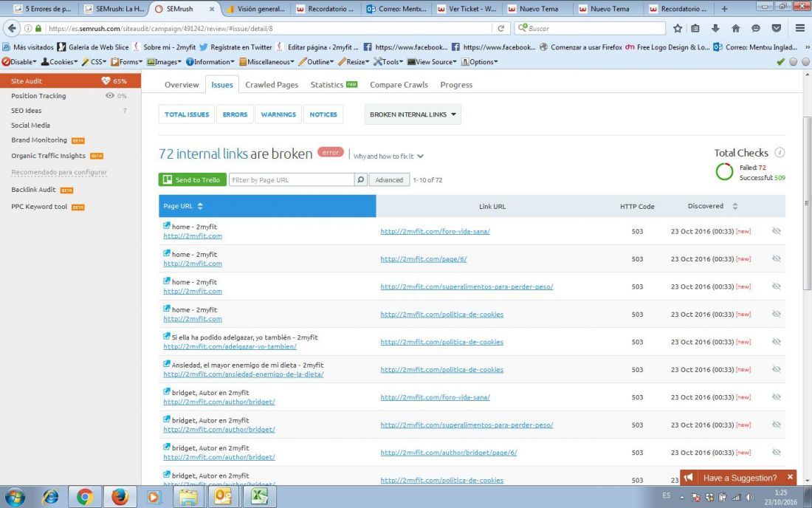
Task: Open a new browser tab
Action: tap(724, 9)
